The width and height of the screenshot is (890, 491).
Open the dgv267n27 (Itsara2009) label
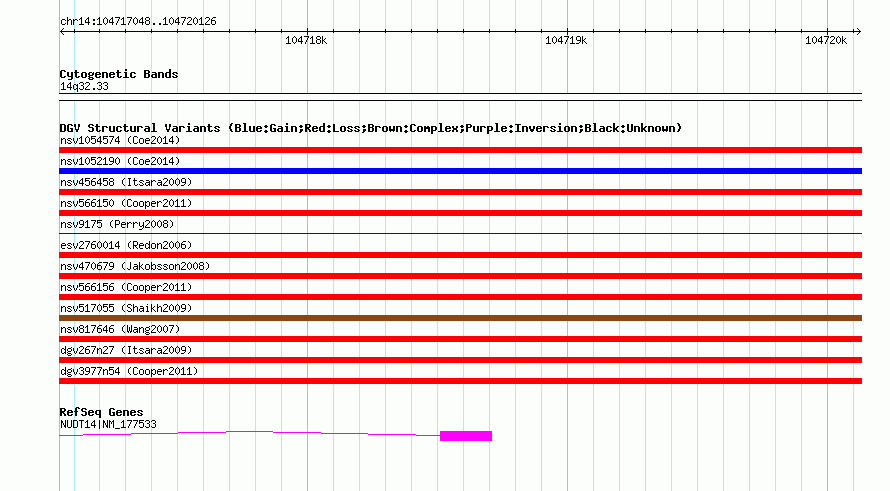[126, 350]
